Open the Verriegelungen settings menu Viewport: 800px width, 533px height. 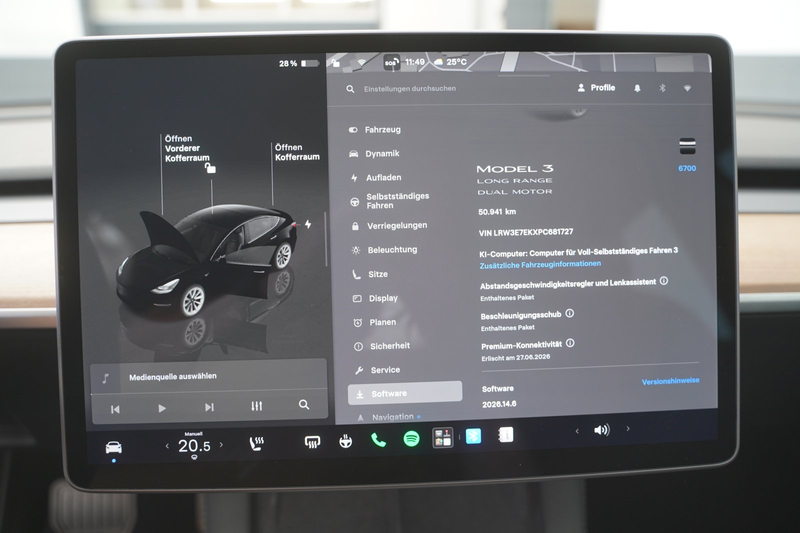click(389, 225)
